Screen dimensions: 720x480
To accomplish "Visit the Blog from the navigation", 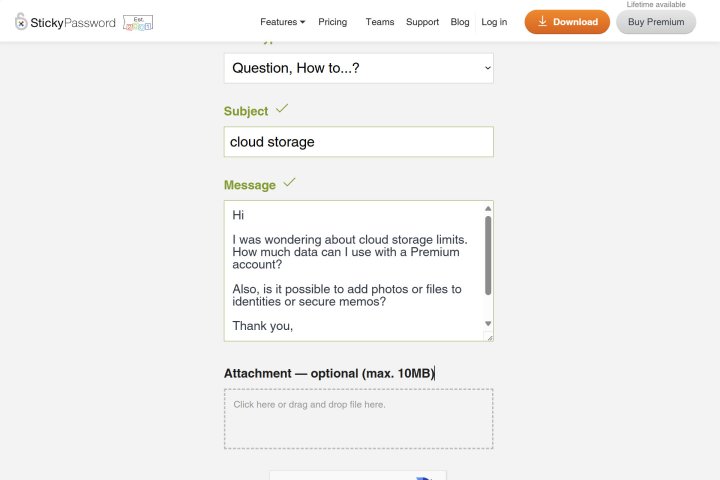I will point(460,22).
